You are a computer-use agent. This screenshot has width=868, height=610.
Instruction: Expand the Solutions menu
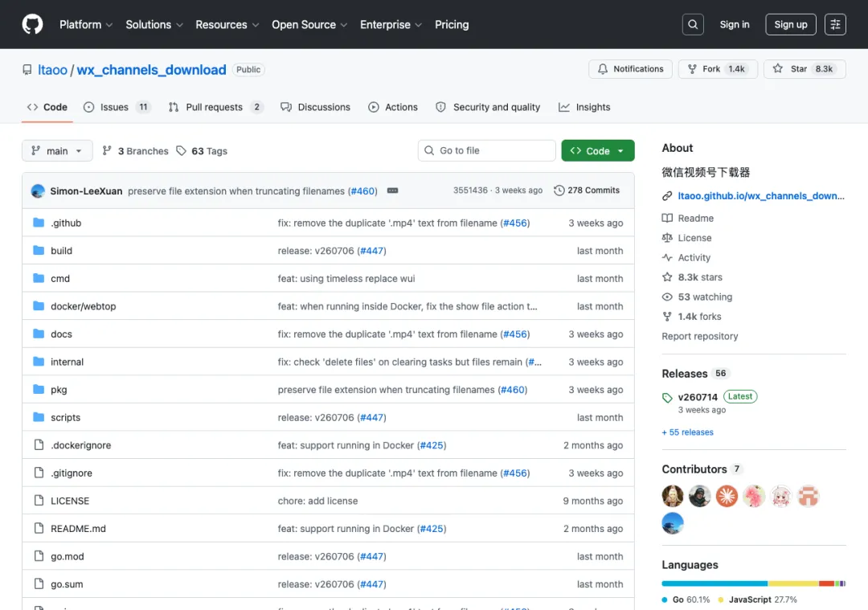(x=154, y=24)
